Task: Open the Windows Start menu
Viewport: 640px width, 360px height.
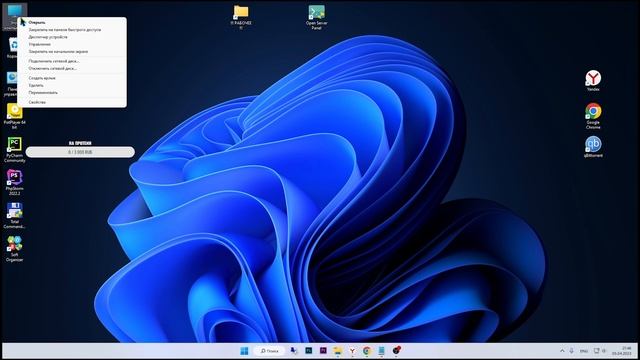Action: click(244, 351)
